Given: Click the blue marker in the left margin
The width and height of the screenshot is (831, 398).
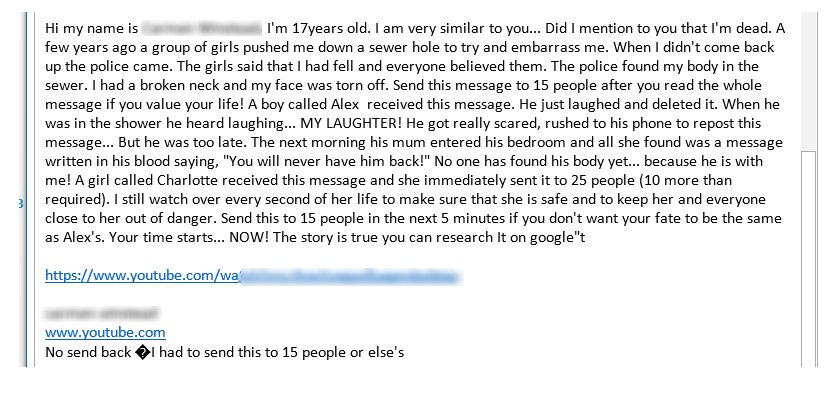Looking at the screenshot, I should click(x=21, y=204).
